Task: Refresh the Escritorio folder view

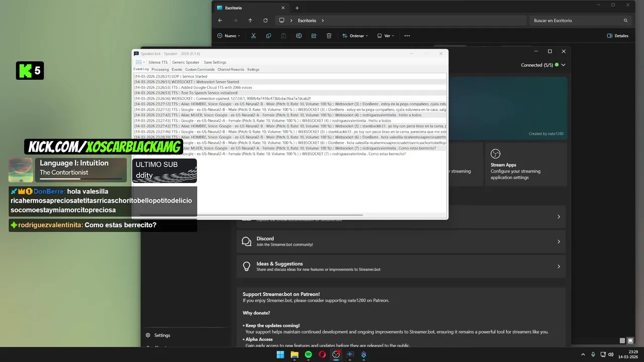Action: [x=265, y=21]
